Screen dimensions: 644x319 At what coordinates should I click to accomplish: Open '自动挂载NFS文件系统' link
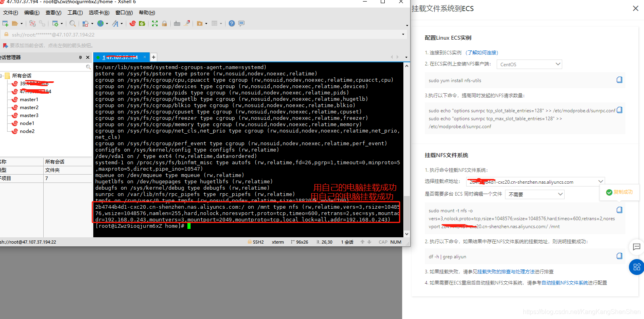565,283
